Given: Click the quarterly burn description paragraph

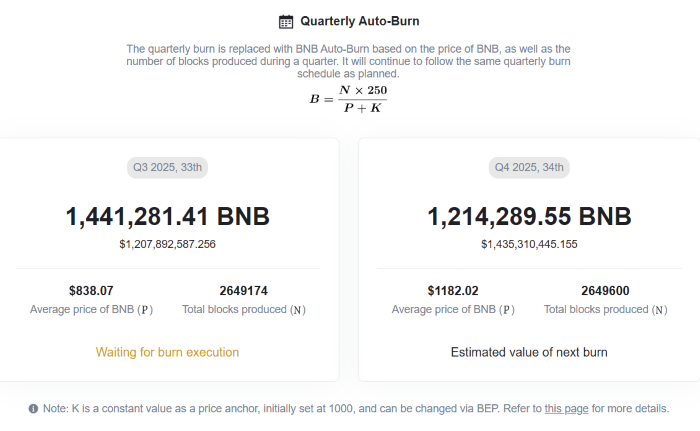Looking at the screenshot, I should coord(348,61).
